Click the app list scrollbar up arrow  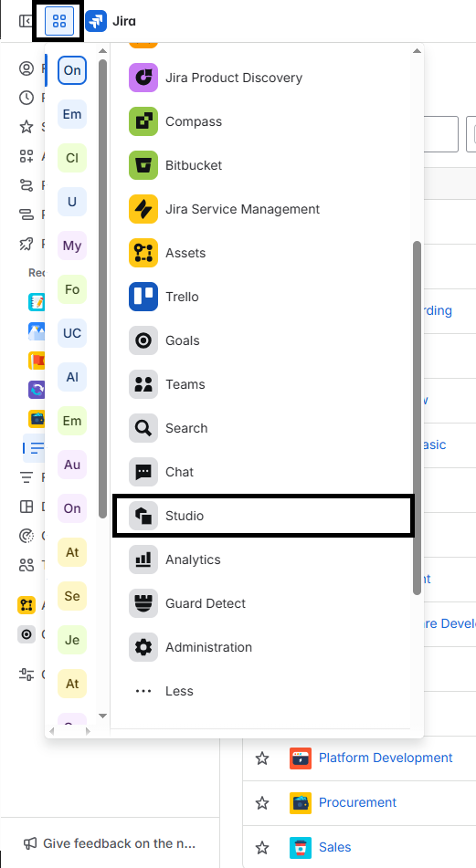click(x=417, y=51)
